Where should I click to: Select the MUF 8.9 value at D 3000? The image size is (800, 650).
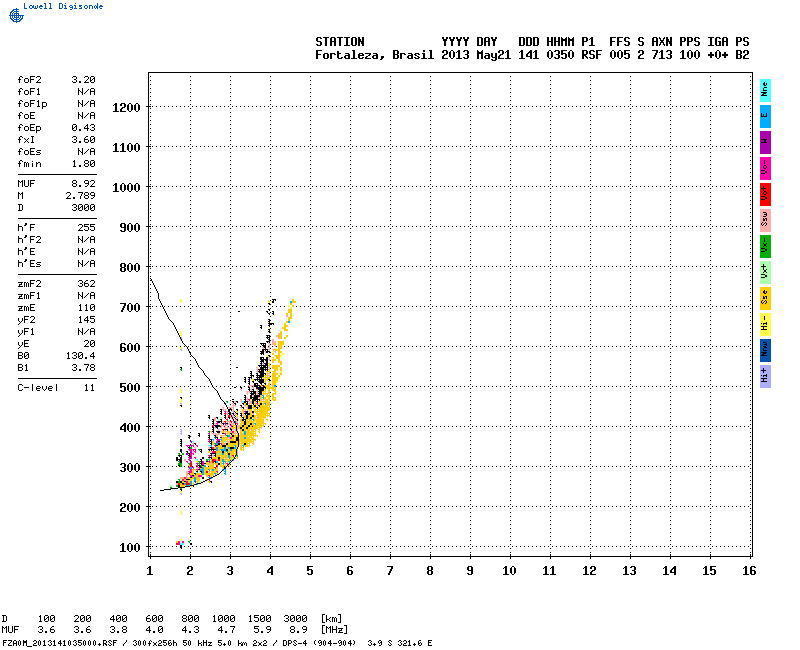(298, 630)
